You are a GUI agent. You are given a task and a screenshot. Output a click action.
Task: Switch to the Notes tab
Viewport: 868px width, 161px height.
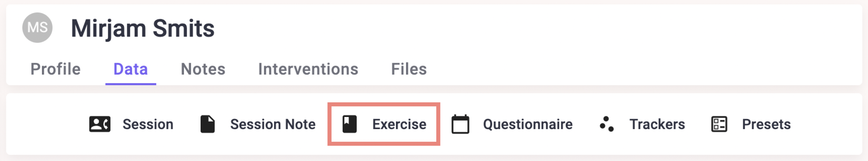pos(203,69)
